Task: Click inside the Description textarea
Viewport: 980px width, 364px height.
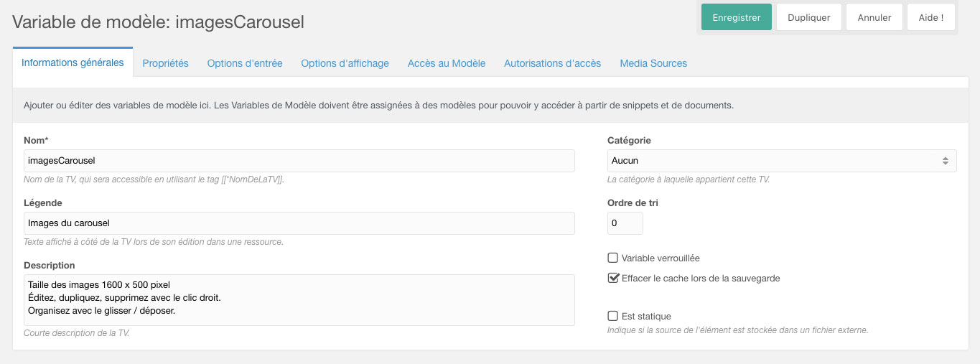Action: pos(299,300)
